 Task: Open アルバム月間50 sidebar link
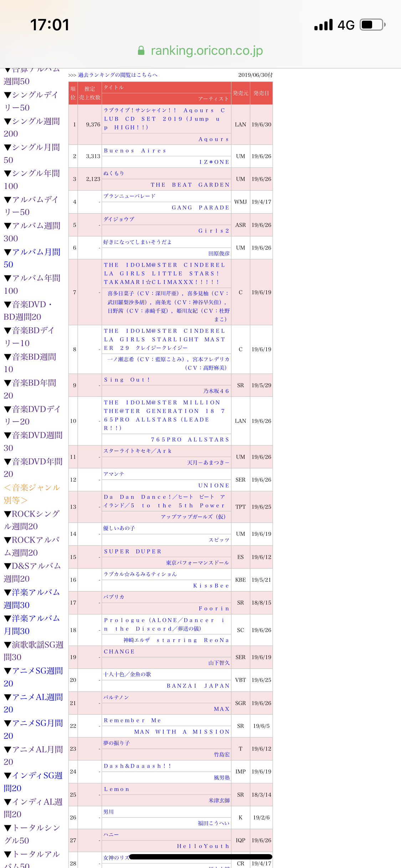32,258
